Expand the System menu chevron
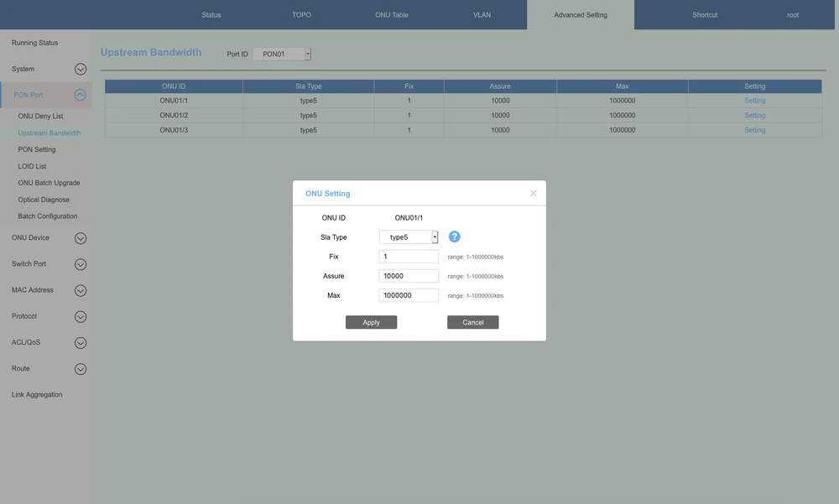The width and height of the screenshot is (839, 504). pos(81,70)
